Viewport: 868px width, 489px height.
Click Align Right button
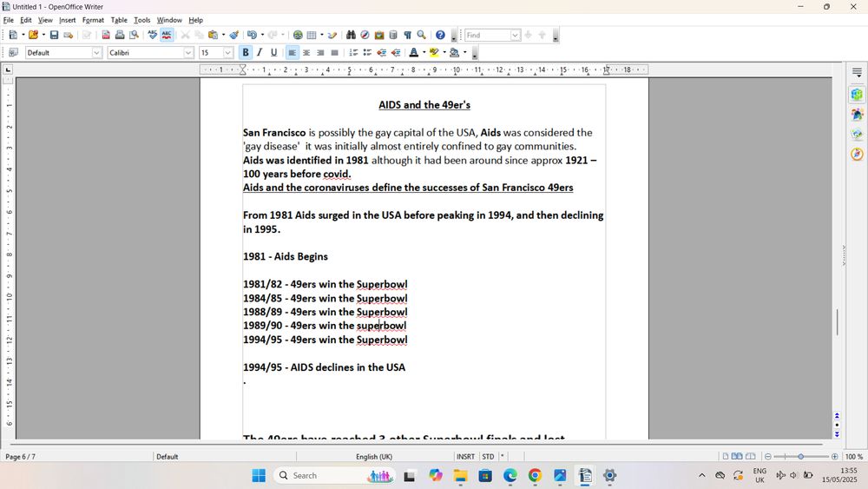[x=320, y=53]
